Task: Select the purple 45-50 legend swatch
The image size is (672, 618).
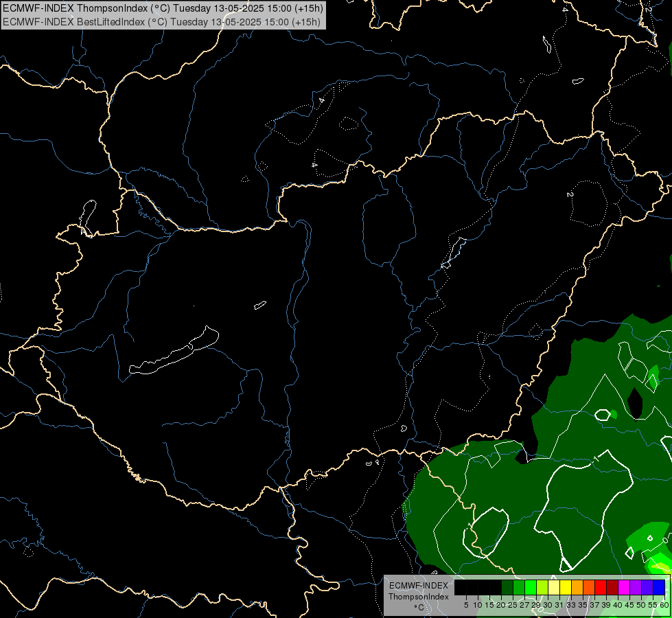Action: (636, 587)
